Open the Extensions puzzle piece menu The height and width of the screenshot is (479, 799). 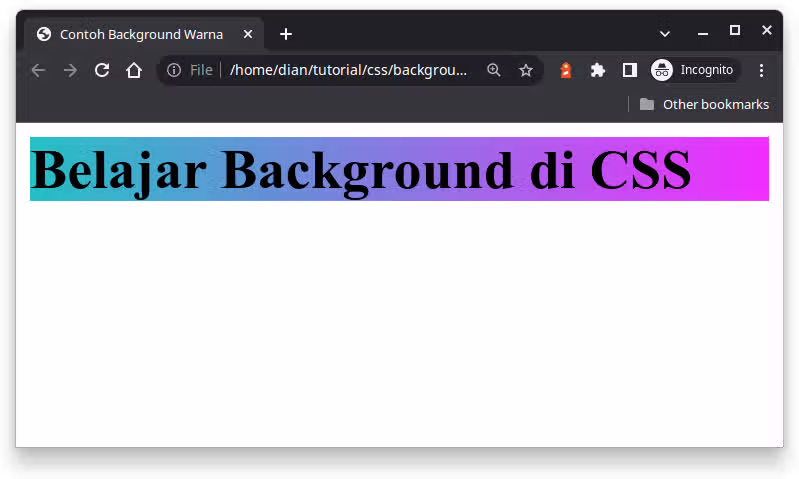(x=597, y=70)
